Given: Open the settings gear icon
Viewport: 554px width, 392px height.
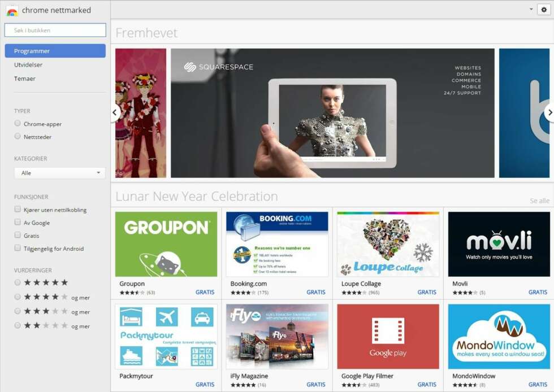Looking at the screenshot, I should point(544,10).
